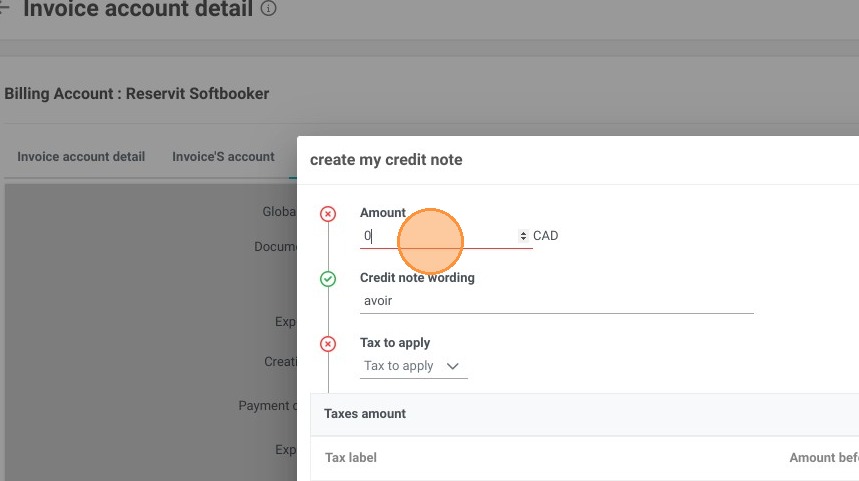This screenshot has width=859, height=481.
Task: Click the Amount bef column header
Action: pos(824,457)
